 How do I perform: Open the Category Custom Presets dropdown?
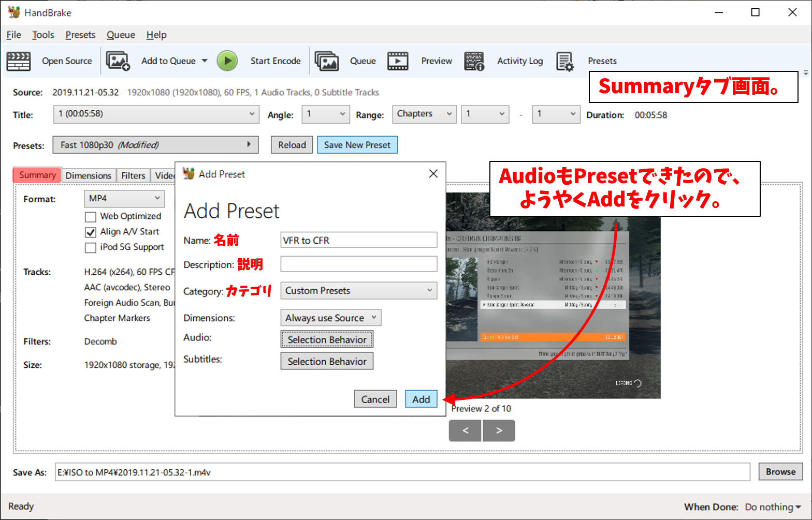[359, 291]
